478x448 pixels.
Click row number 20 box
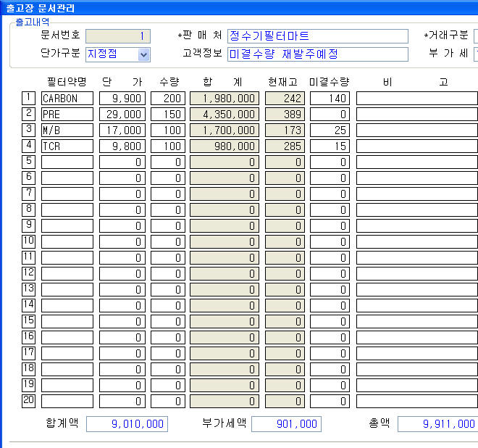[x=29, y=401]
